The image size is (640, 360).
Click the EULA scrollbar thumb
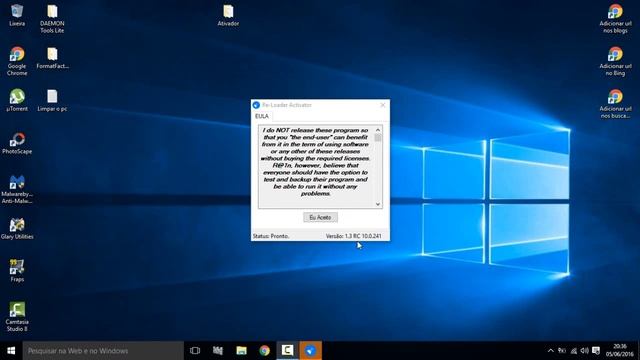[378, 138]
